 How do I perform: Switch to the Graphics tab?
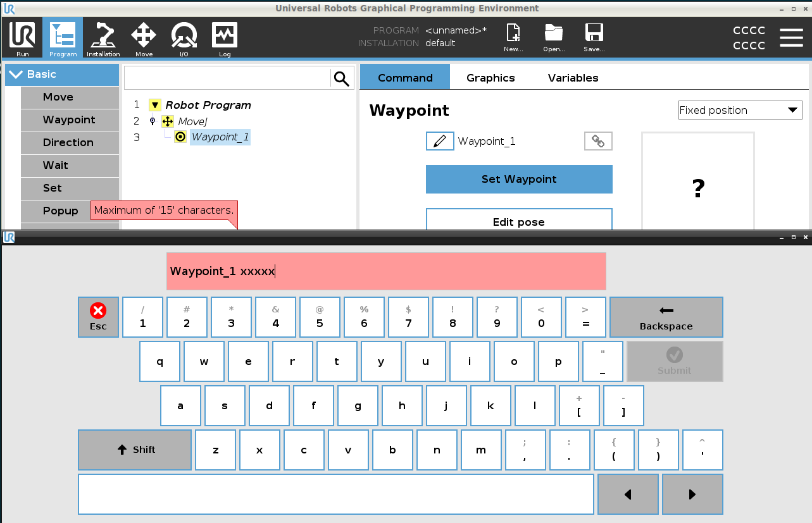click(490, 78)
